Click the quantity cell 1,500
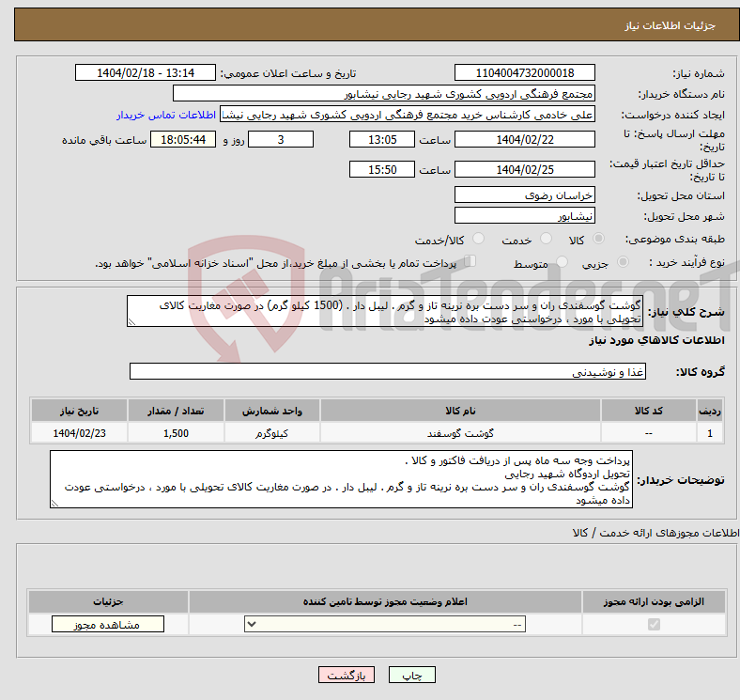Viewport: 740px width, 700px height. pos(176,433)
